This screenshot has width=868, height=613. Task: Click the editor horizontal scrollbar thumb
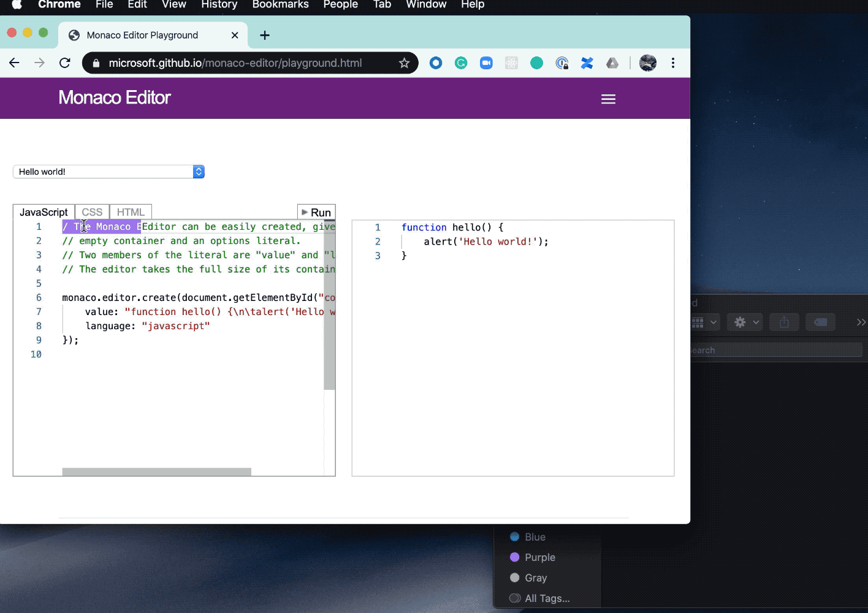tap(156, 472)
